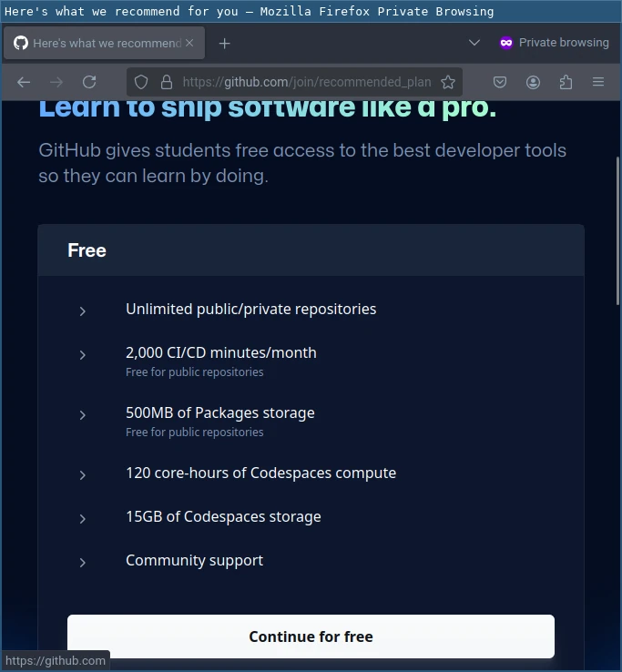
Task: Open the Extensions puzzle piece icon
Action: tap(566, 82)
